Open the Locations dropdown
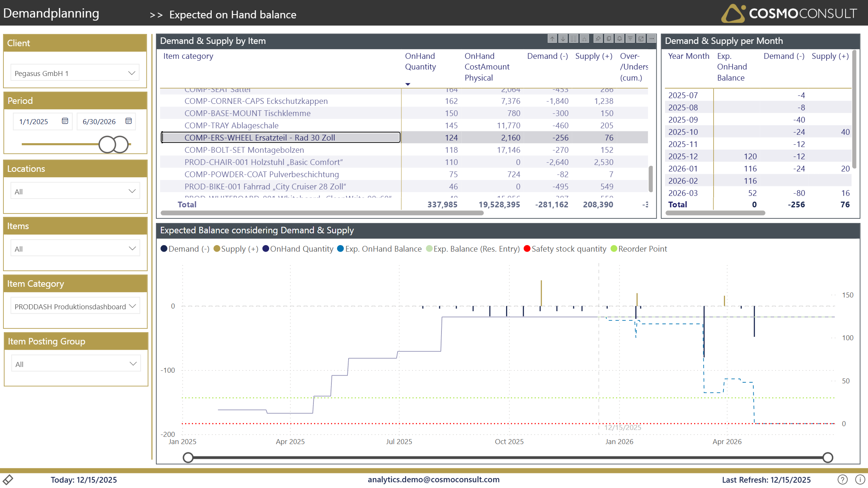This screenshot has width=868, height=488. coord(75,191)
